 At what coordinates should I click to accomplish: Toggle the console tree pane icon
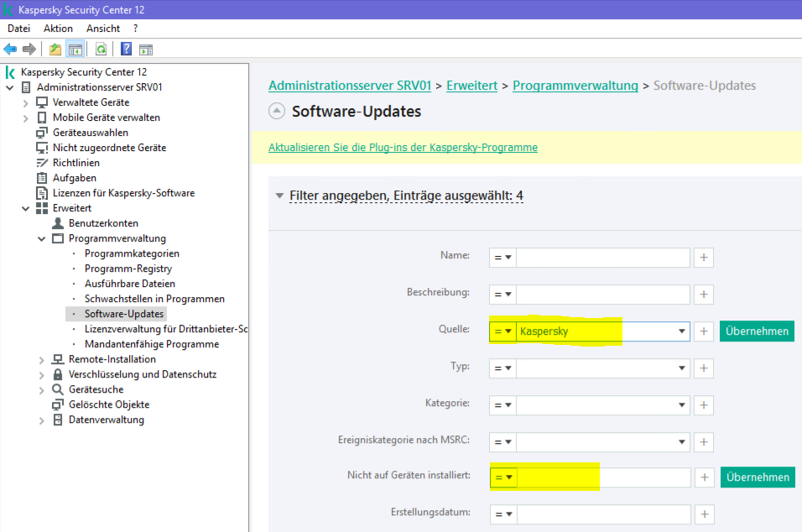pos(76,50)
